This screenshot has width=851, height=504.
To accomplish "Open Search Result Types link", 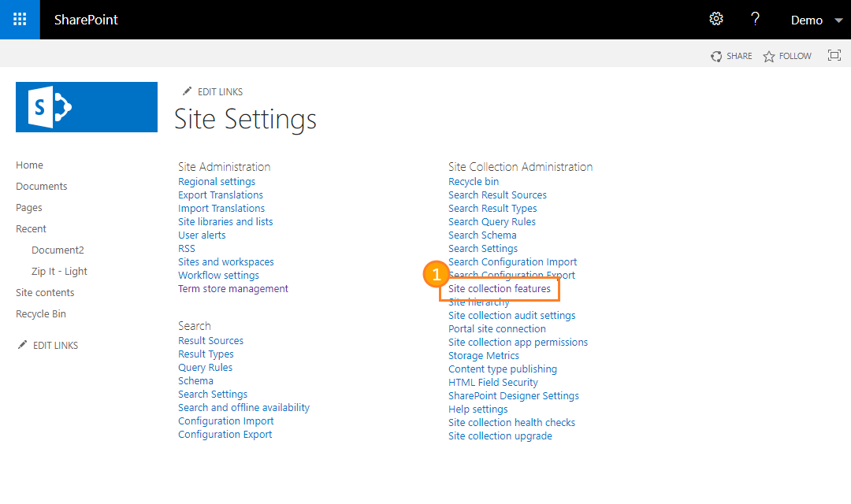I will [x=492, y=209].
